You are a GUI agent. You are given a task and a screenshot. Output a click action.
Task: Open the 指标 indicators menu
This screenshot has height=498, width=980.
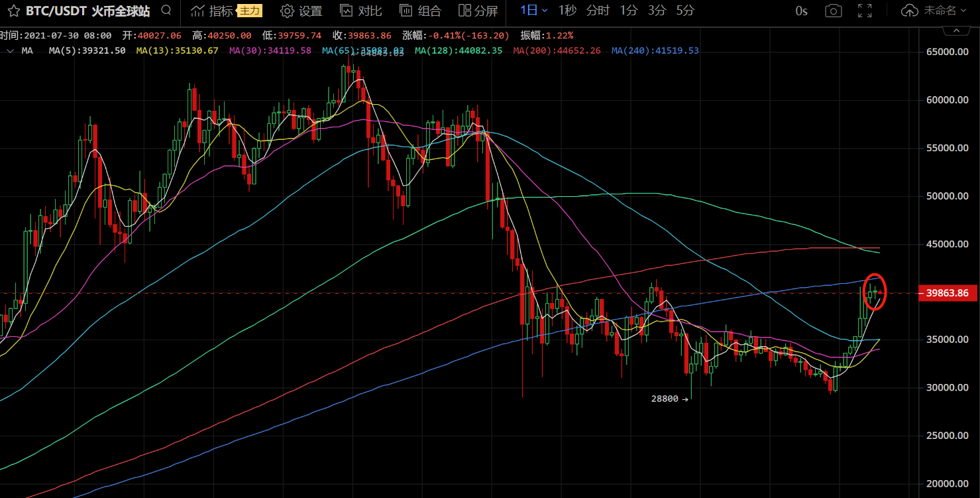213,11
